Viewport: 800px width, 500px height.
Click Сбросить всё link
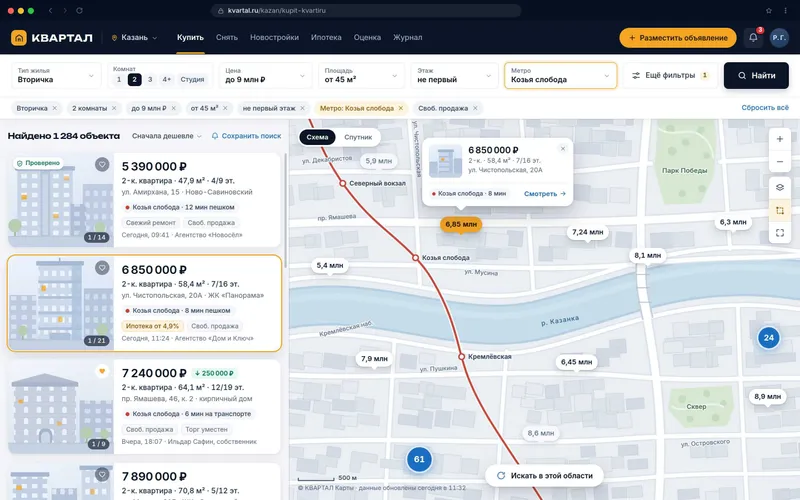click(x=765, y=108)
